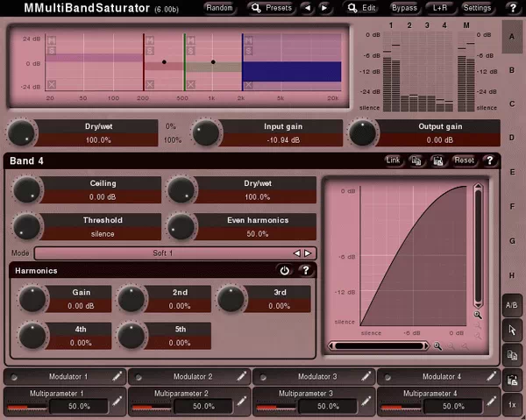Edit Modulator 2 pencil icon
Screen dimensions: 526x420
coord(242,376)
